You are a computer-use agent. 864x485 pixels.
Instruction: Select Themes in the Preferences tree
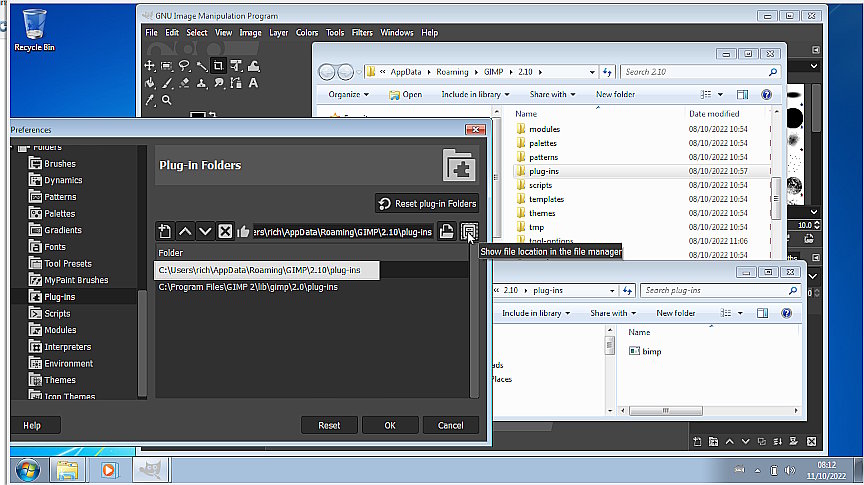pyautogui.click(x=60, y=380)
